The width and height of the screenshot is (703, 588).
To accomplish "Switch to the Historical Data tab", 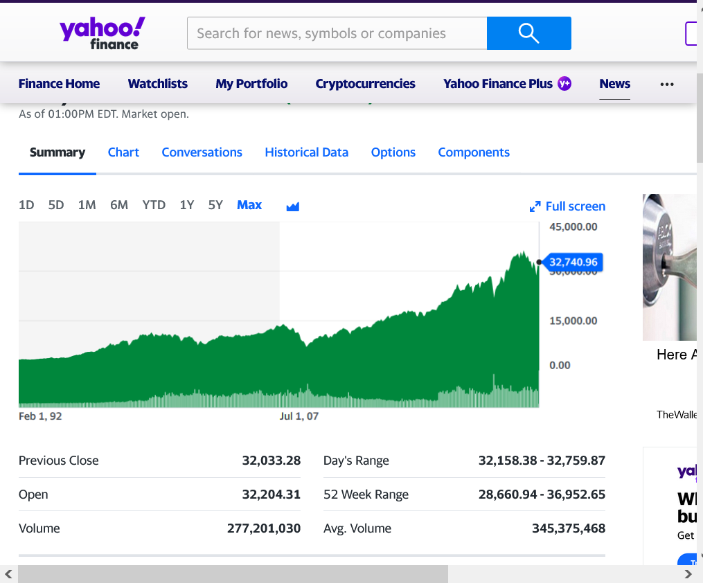I will [x=306, y=152].
